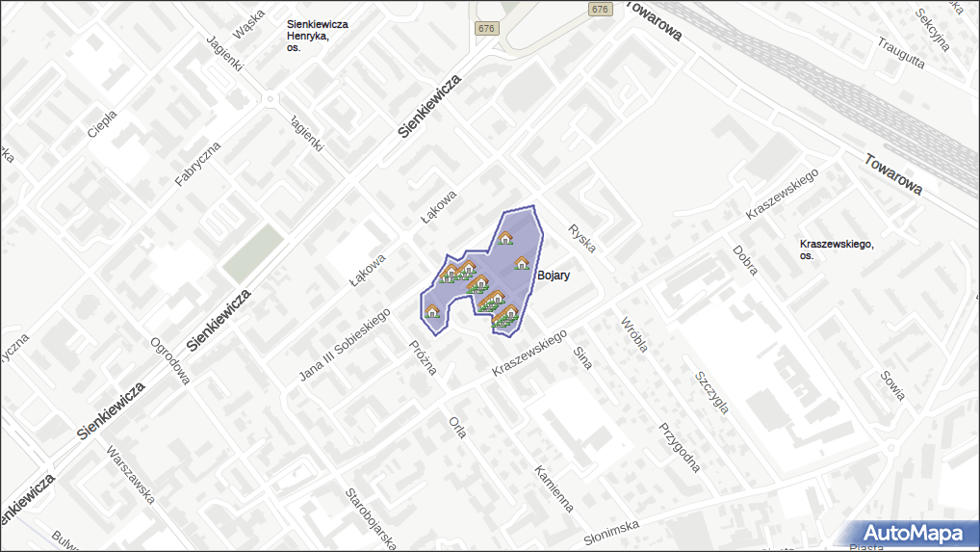Click the Kraszewskiego street label near Sina
Screen dimensions: 980x552
pos(529,353)
